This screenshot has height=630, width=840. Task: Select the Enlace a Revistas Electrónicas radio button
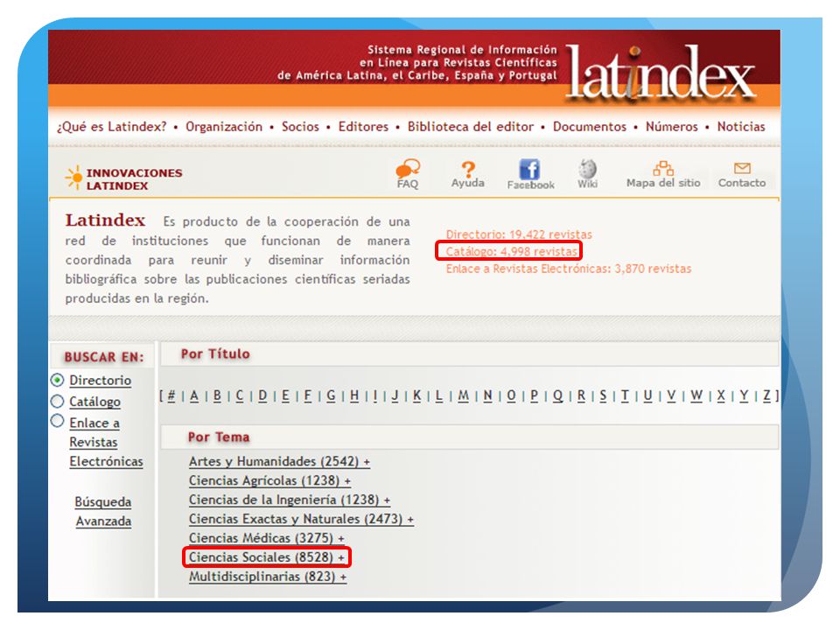click(57, 421)
